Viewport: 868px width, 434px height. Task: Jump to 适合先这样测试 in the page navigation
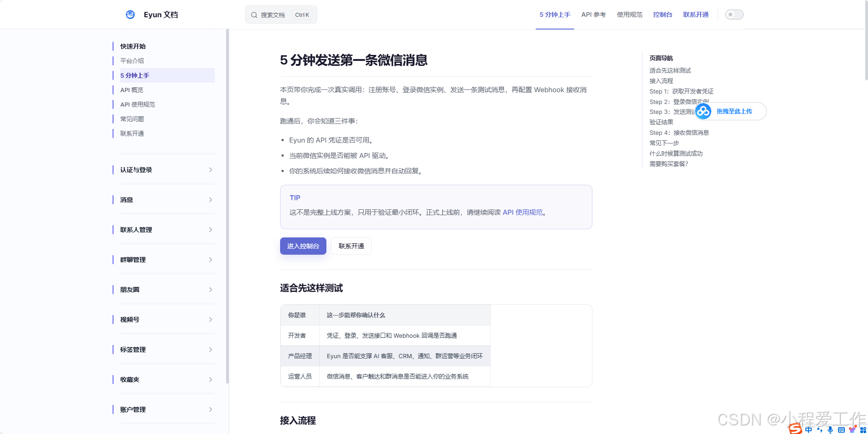tap(670, 70)
